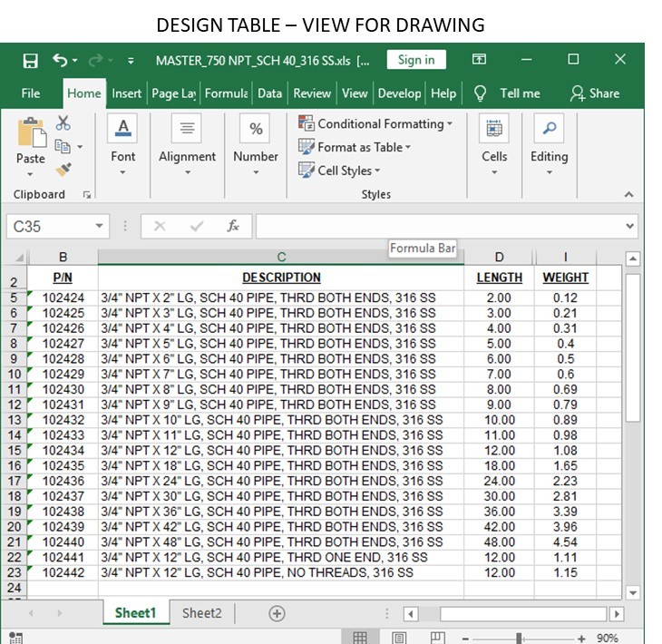Click the Insert Function fx button

pos(233,226)
